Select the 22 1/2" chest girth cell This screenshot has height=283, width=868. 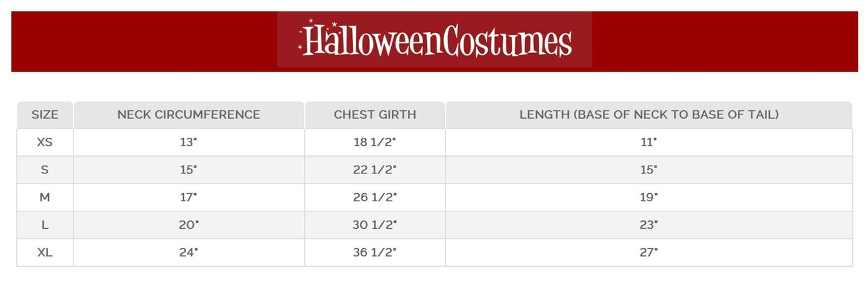tap(375, 170)
